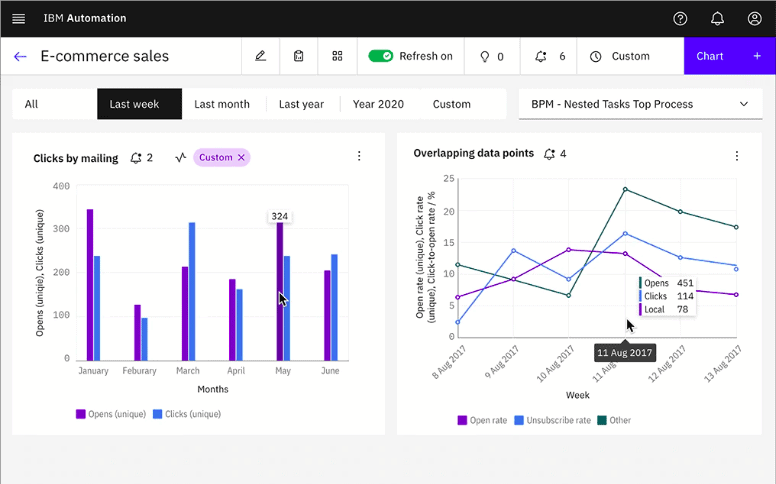Toggle Unsubscribe rate legend item
Screen dimensions: 776x484
tap(553, 420)
